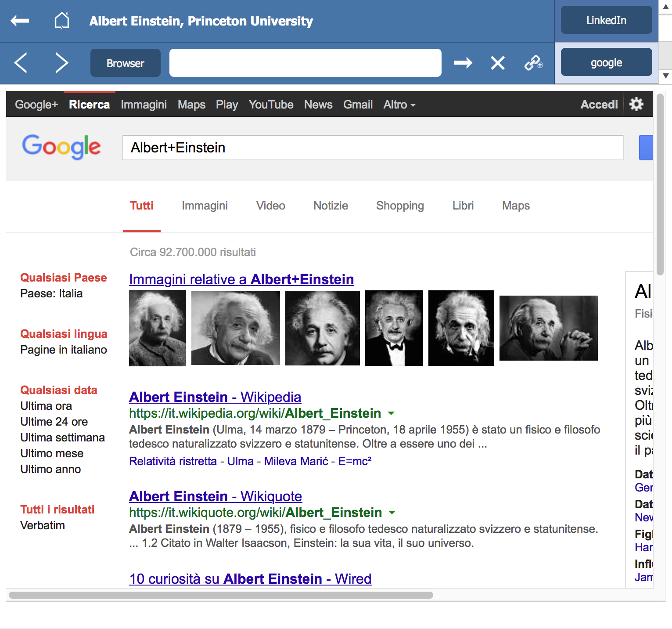Filter results by Ultima settimana
This screenshot has width=672, height=629.
[62, 437]
